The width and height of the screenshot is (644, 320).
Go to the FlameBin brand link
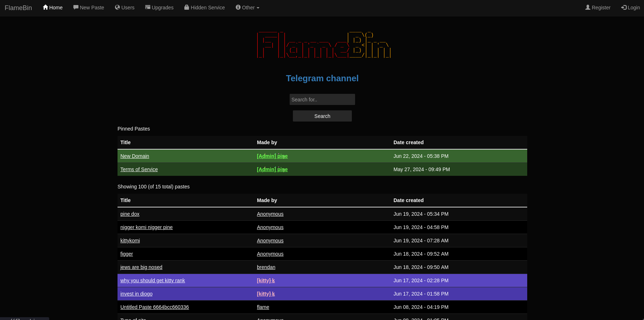point(18,8)
